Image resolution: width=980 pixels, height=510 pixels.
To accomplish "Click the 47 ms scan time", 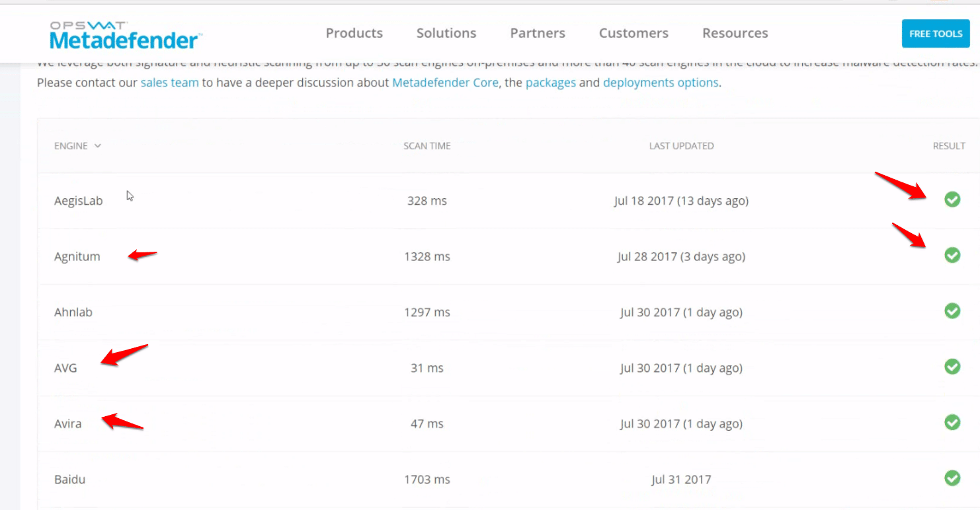I will tap(427, 423).
